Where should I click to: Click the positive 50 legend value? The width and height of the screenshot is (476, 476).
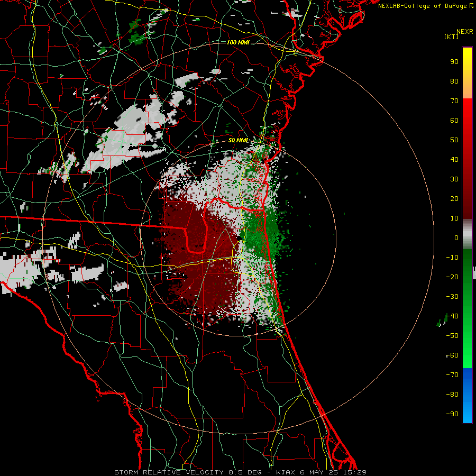454,140
